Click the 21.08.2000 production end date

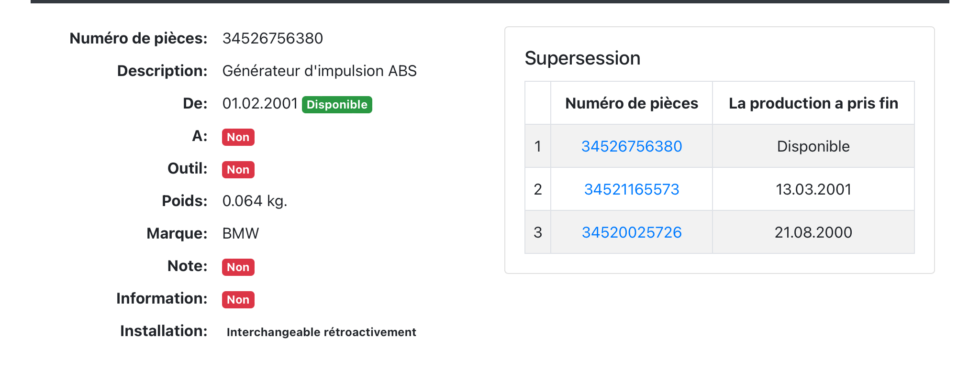pyautogui.click(x=813, y=232)
